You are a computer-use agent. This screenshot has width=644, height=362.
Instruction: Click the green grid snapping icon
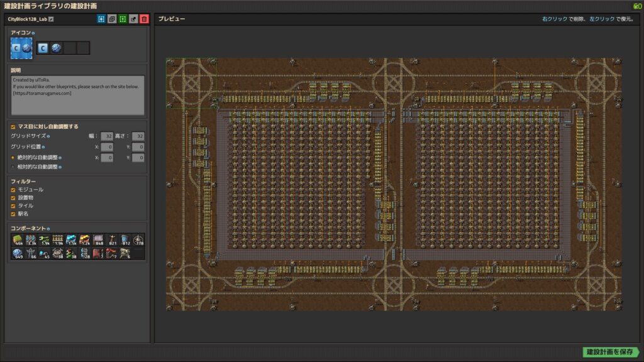tap(123, 19)
